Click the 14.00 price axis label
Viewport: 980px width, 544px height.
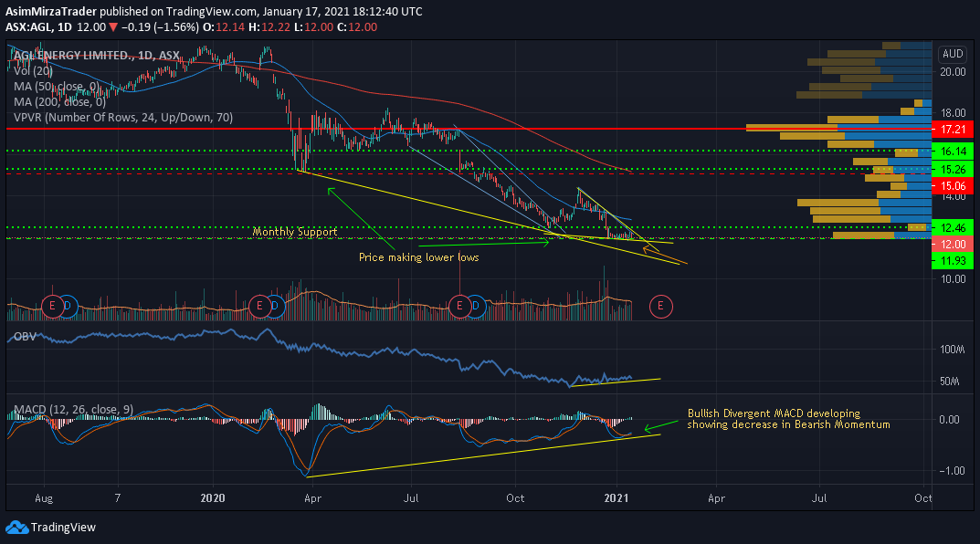[954, 196]
